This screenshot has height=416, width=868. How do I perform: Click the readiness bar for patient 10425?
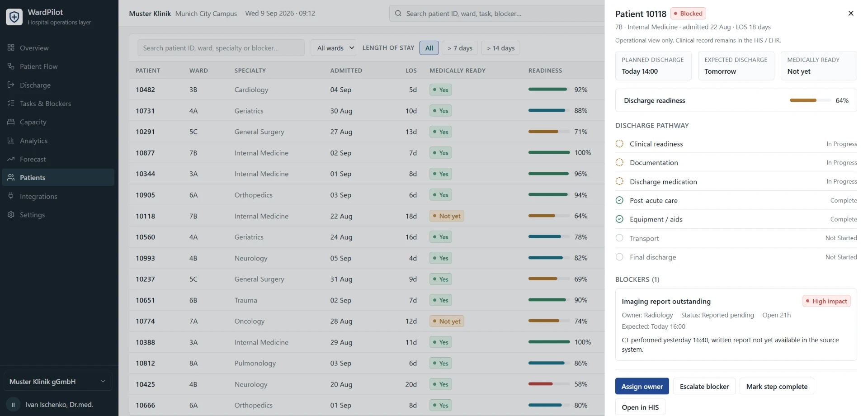tap(549, 384)
